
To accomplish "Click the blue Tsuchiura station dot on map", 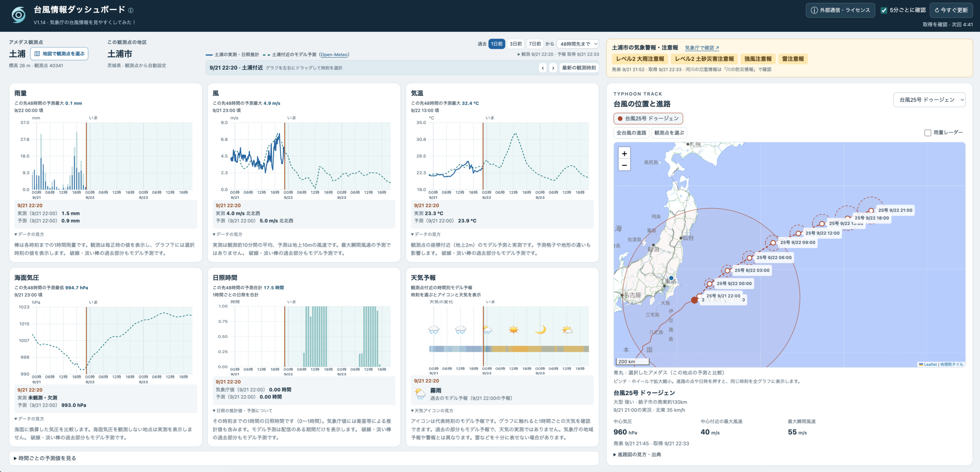I will coord(671,278).
